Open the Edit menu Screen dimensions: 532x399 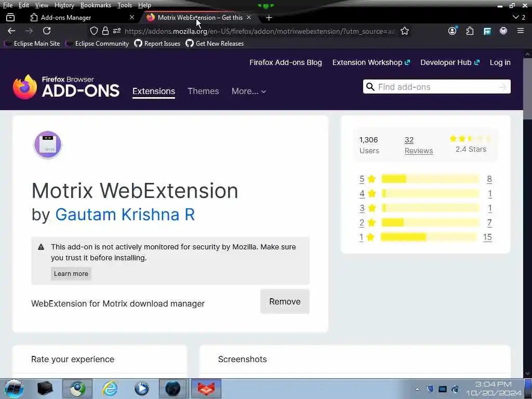(x=23, y=5)
